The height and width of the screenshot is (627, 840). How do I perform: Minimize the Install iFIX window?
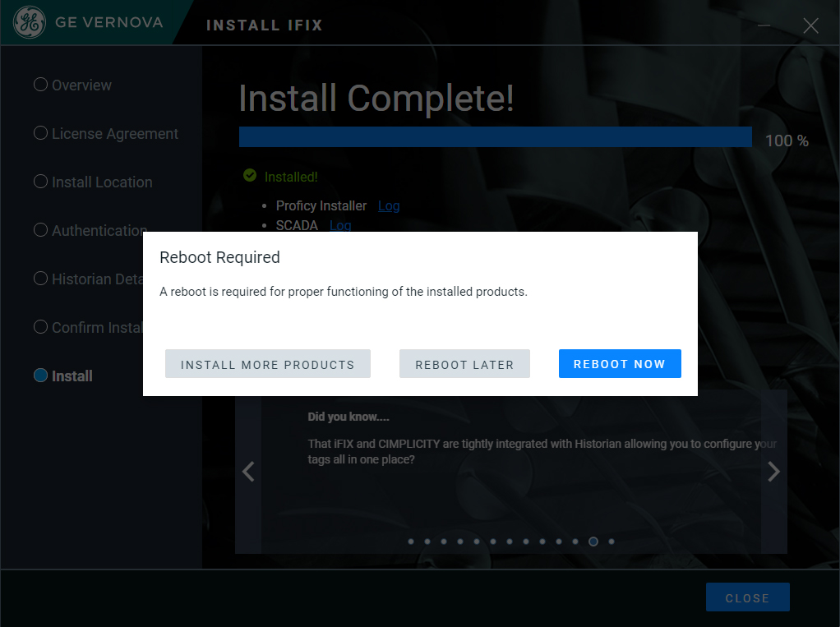coord(764,25)
